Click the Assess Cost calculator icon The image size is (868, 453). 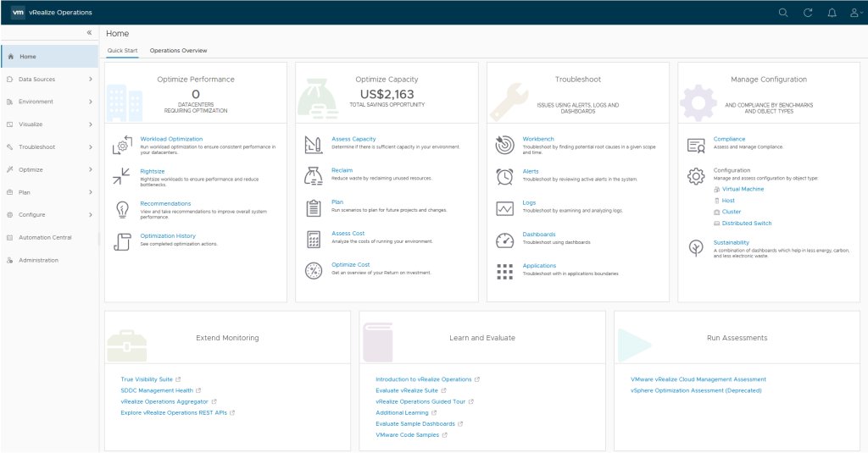coord(314,240)
